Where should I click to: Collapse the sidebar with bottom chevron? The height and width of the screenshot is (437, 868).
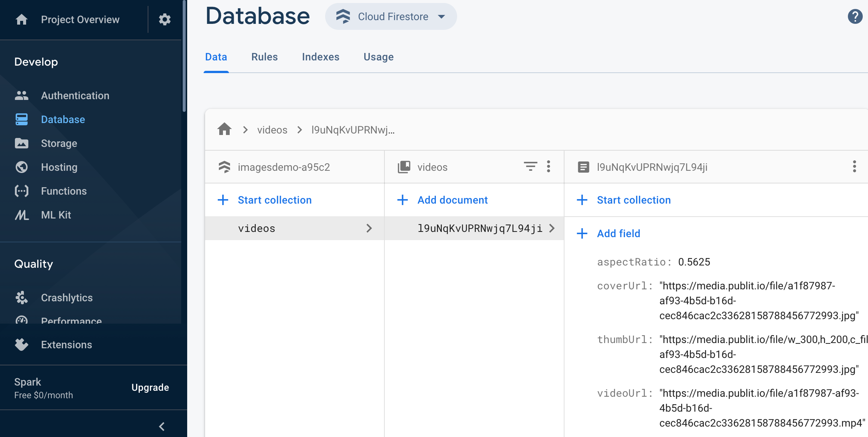(x=162, y=426)
